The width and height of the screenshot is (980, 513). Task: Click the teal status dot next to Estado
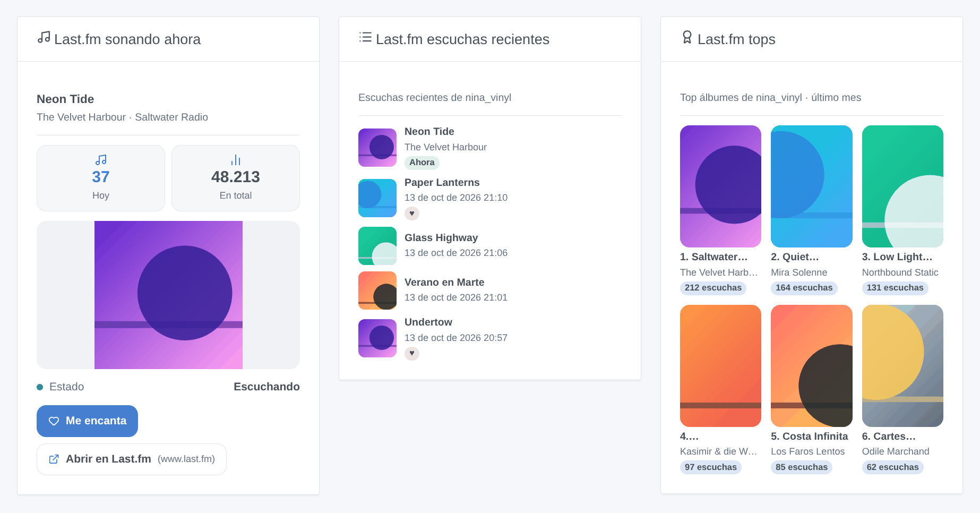[40, 387]
